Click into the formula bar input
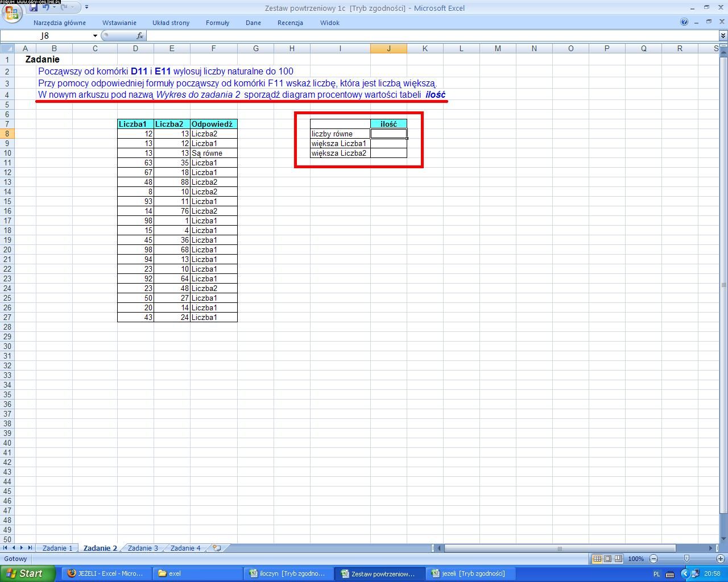 tap(432, 36)
